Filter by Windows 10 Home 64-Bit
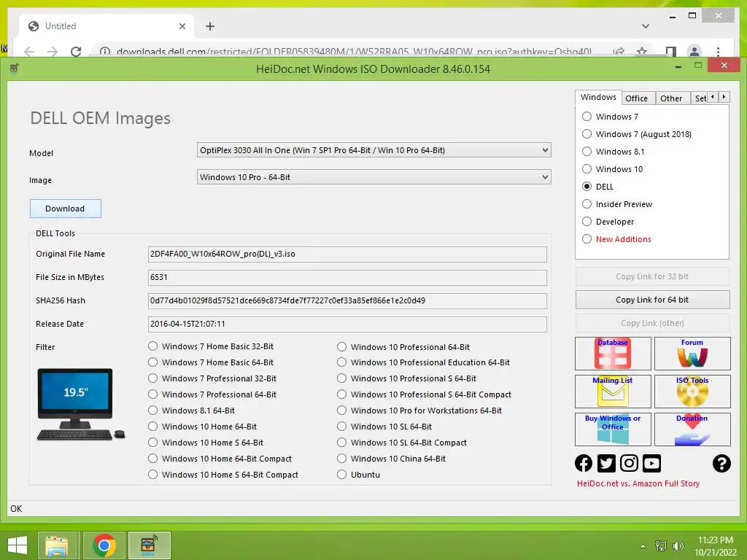 point(152,426)
